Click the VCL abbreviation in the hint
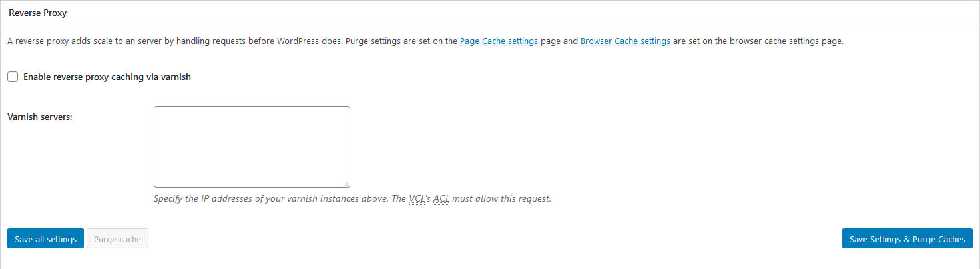980x269 pixels. coord(417,198)
